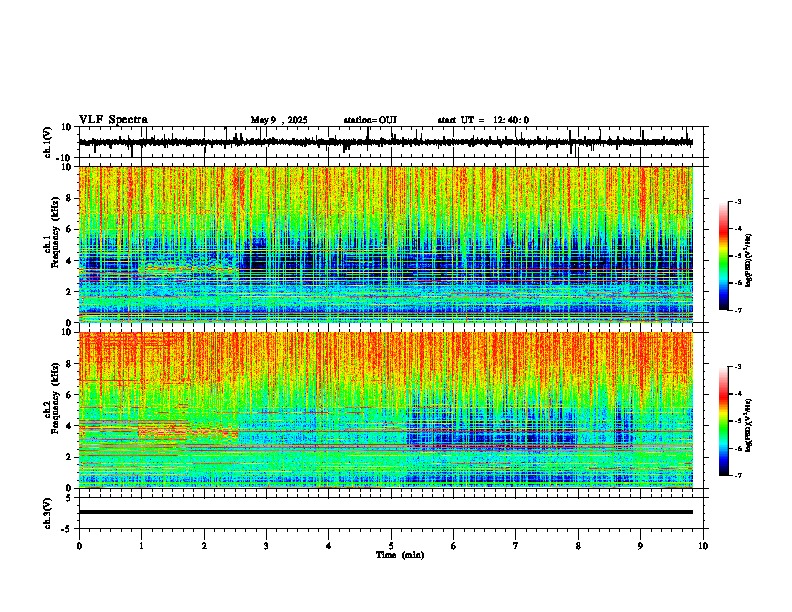Click the "-7" label on ch.1 color bar

pos(738,310)
